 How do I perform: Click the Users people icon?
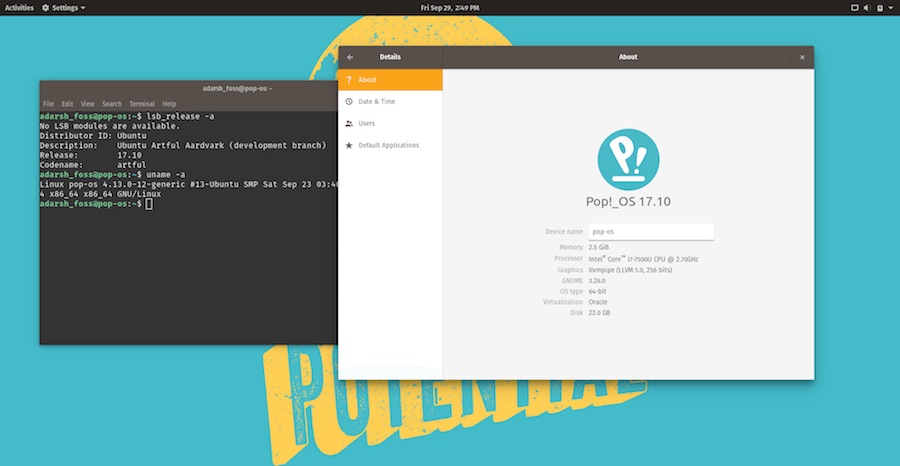tap(348, 123)
